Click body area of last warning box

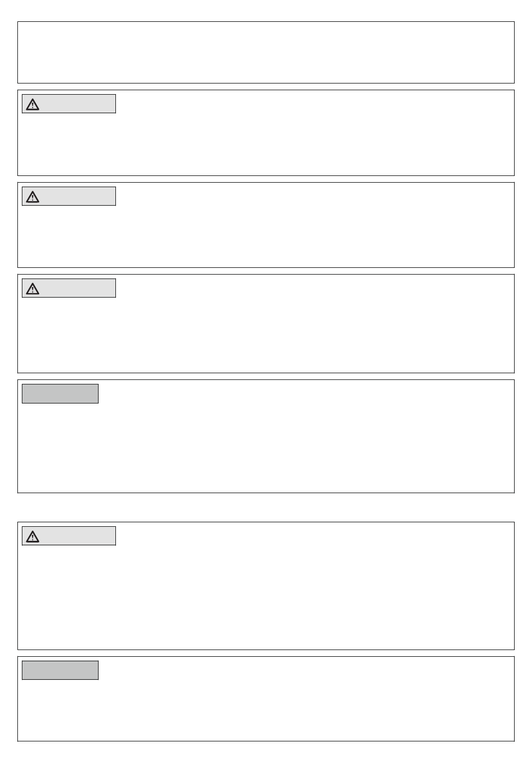click(266, 597)
